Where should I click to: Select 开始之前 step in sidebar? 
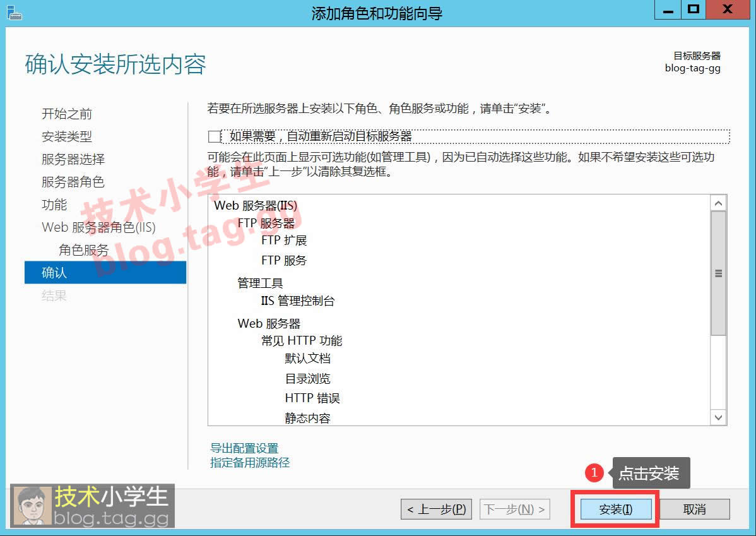[x=67, y=114]
